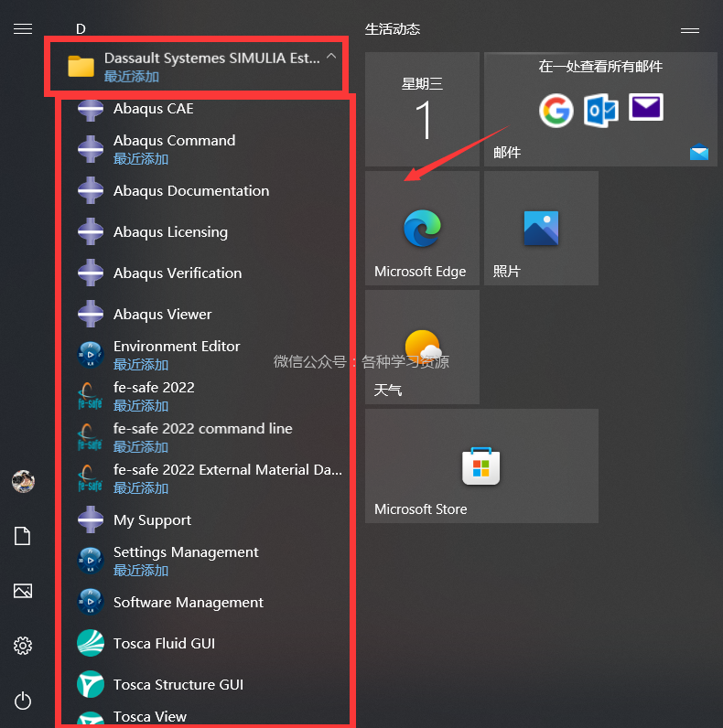Click the Google icon in Mail tile
723x728 pixels.
(x=556, y=111)
